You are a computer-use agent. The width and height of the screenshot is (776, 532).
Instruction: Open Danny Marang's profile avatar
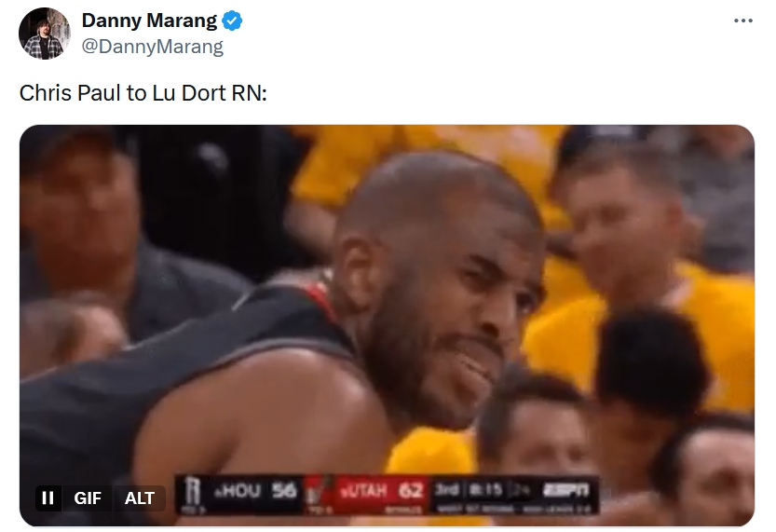pyautogui.click(x=45, y=34)
